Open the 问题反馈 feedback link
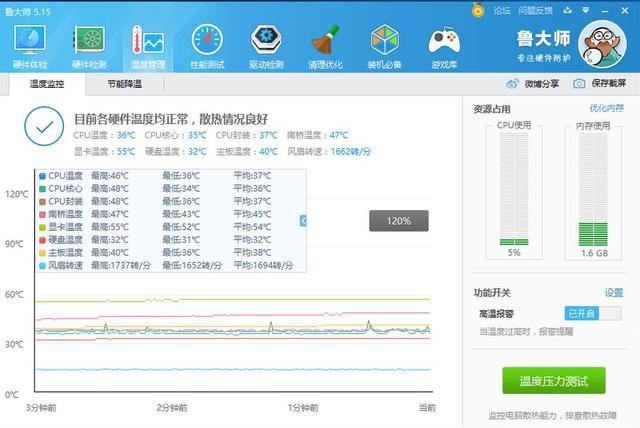Screen dimensions: 640x428 tap(535, 11)
